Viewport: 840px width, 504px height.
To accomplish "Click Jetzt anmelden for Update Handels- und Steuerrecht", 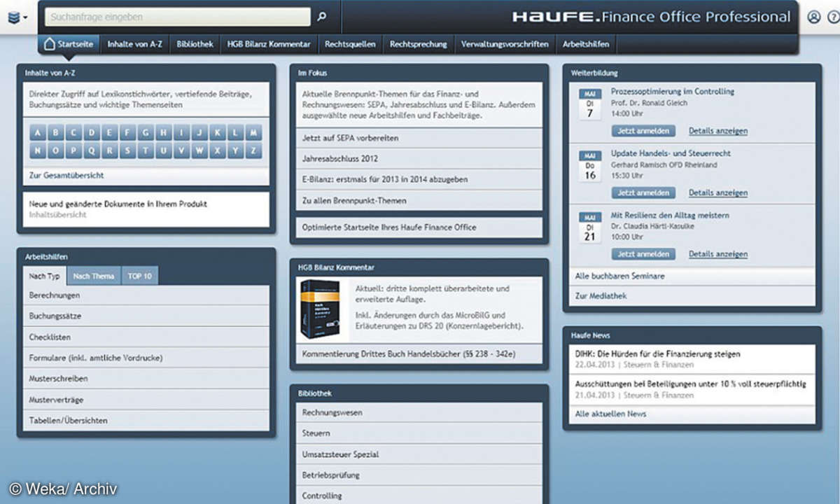I will (643, 192).
